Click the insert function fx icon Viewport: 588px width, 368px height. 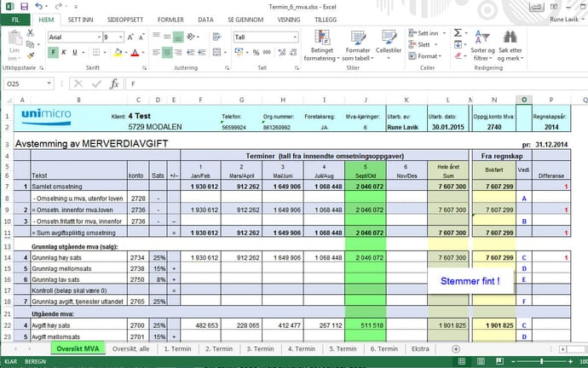[114, 83]
